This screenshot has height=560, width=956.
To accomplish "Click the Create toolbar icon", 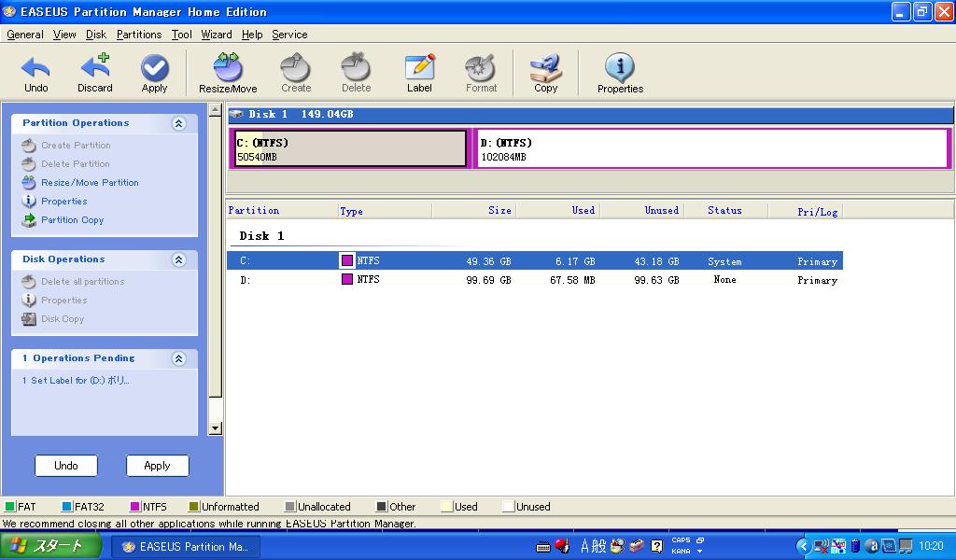I will (x=296, y=73).
